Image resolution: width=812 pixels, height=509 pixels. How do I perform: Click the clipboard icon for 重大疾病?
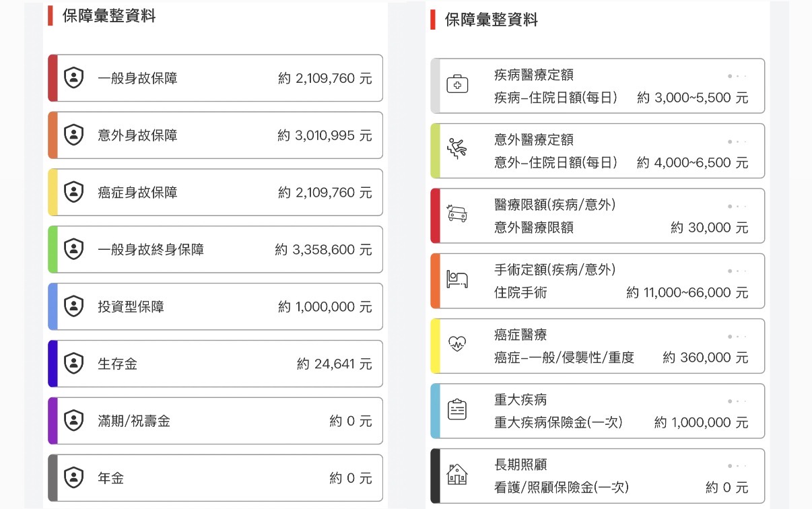coord(457,410)
